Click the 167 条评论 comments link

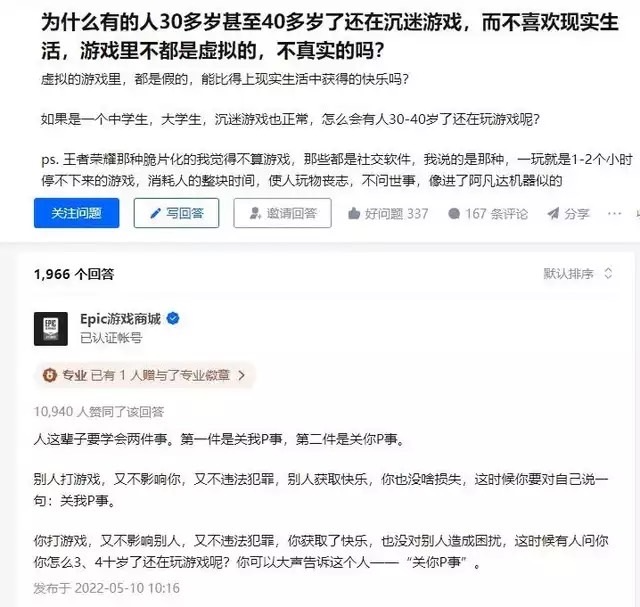488,213
